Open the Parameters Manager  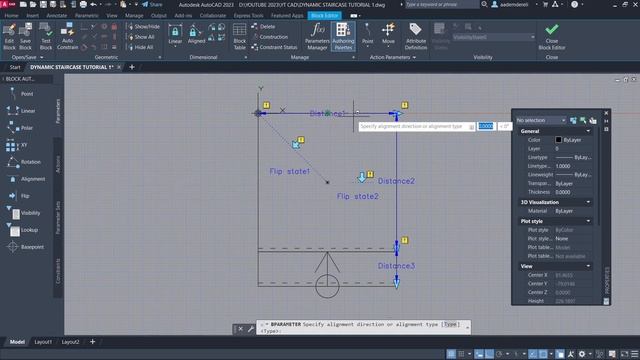point(317,36)
